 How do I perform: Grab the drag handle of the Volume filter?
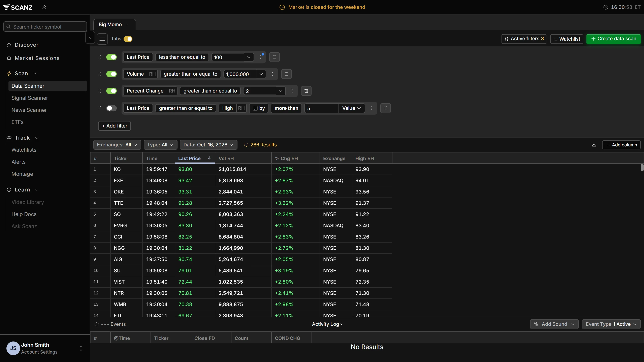pyautogui.click(x=100, y=74)
